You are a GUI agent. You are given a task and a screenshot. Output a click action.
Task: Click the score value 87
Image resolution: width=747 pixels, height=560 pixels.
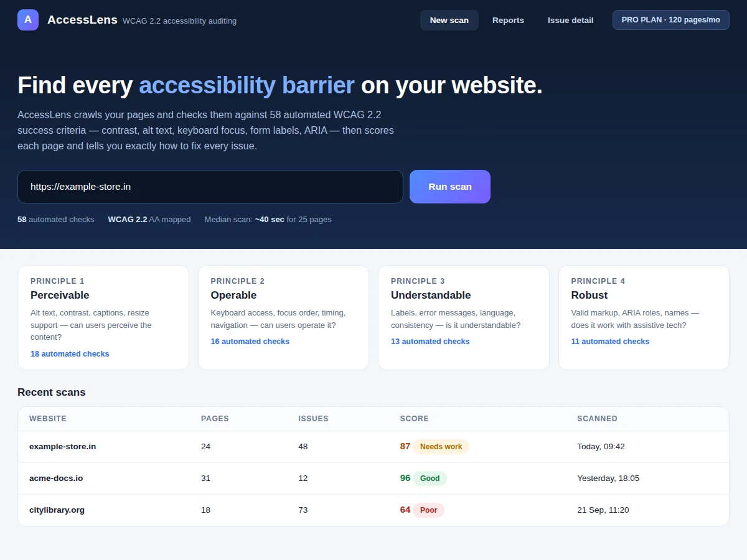pyautogui.click(x=405, y=446)
